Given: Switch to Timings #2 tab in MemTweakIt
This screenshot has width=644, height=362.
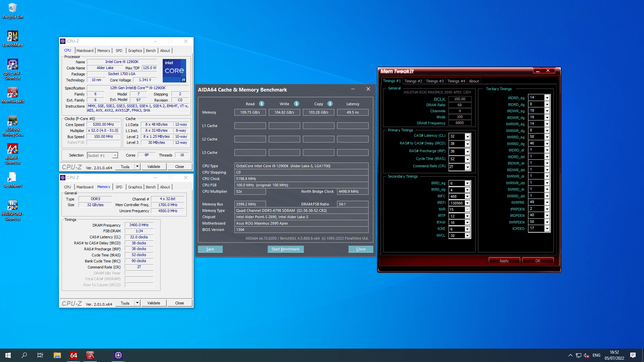Looking at the screenshot, I should pyautogui.click(x=413, y=81).
